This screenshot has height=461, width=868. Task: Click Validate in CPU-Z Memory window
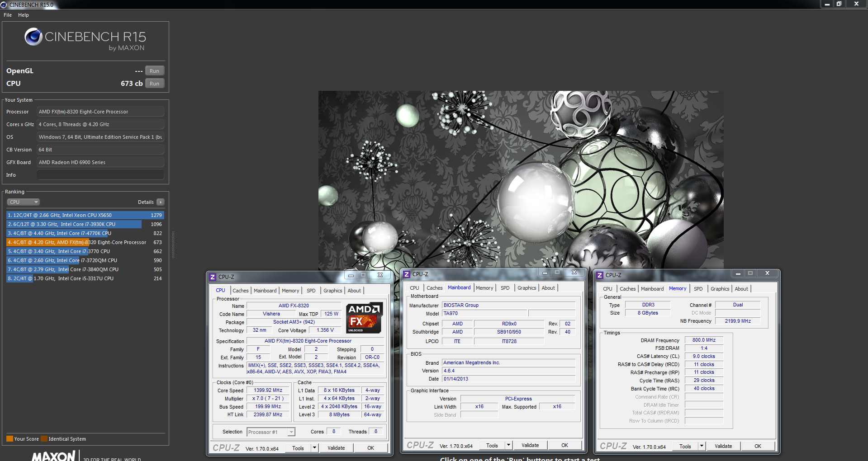(723, 446)
